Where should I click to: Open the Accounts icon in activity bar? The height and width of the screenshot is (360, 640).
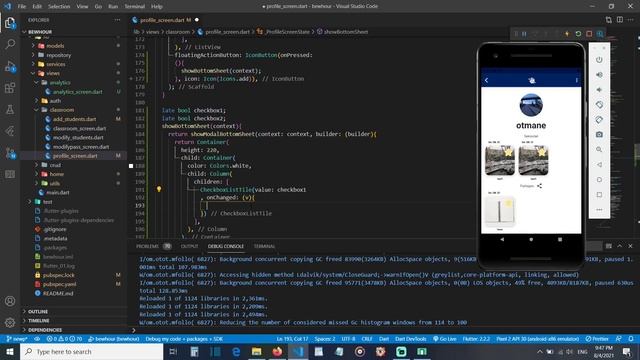pyautogui.click(x=10, y=301)
